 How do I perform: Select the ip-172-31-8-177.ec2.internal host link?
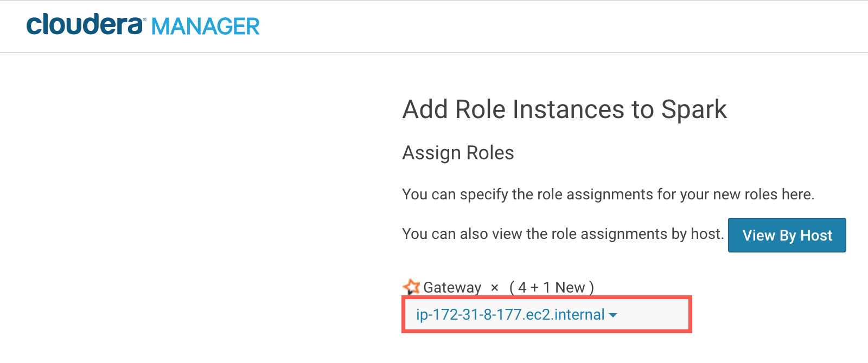click(509, 314)
